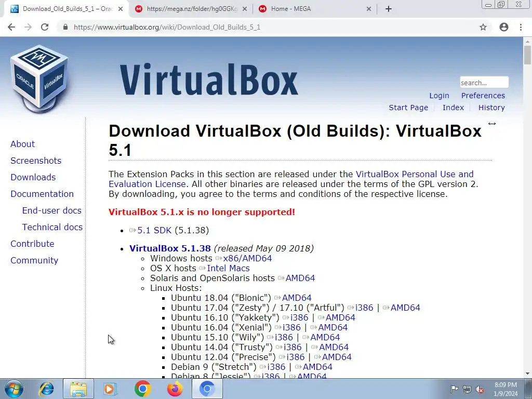Switch to the mega.nz folder tab
Screen dimensions: 532x399
tap(192, 9)
